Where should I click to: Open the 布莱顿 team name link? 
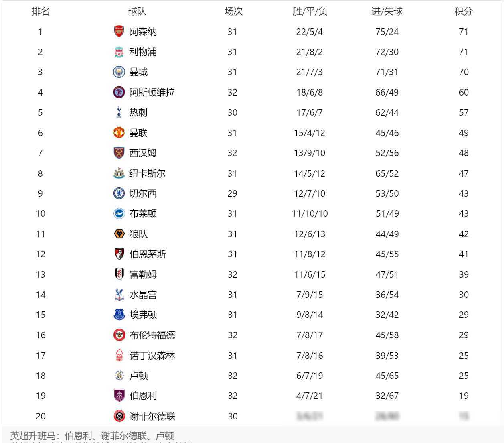143,213
